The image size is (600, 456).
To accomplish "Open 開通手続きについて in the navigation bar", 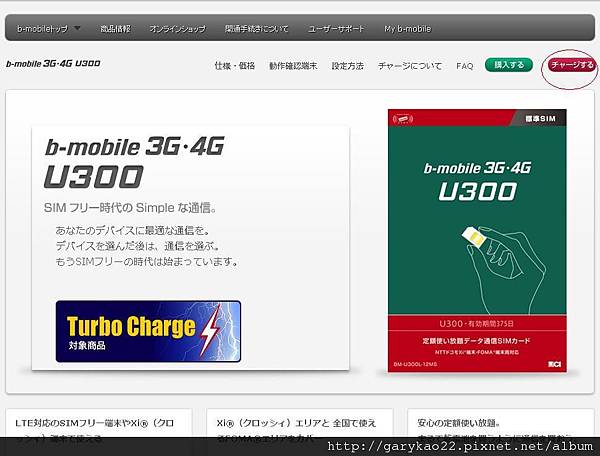I will pos(256,29).
